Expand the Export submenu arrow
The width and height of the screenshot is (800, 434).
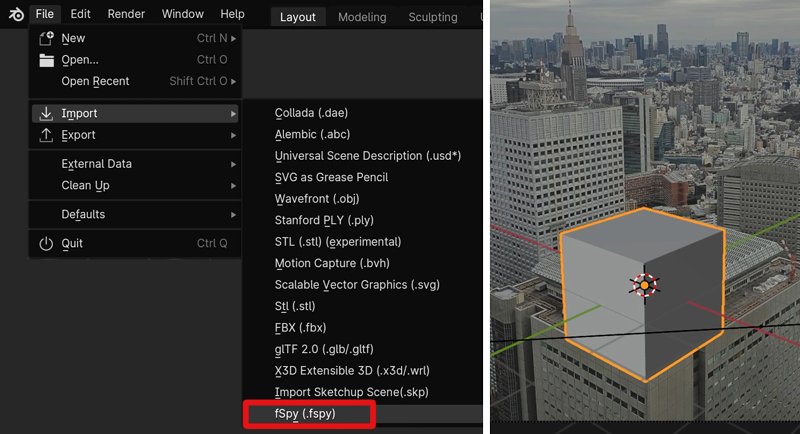click(x=233, y=135)
